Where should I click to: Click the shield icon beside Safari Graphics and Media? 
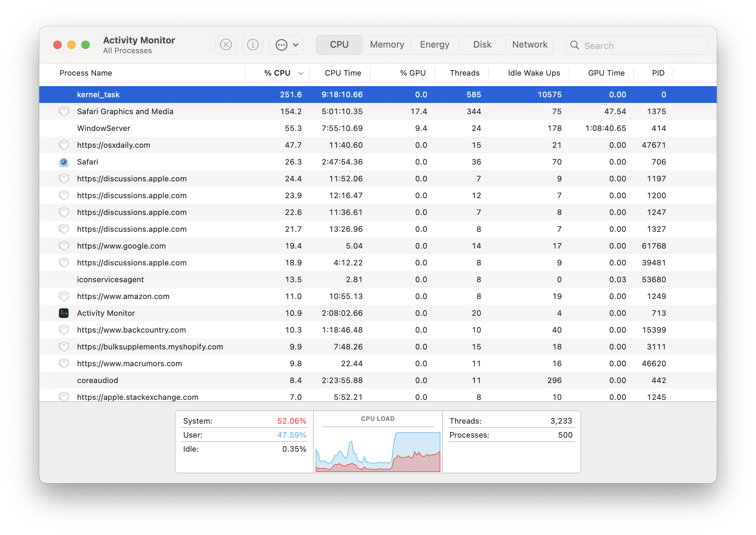click(x=64, y=111)
